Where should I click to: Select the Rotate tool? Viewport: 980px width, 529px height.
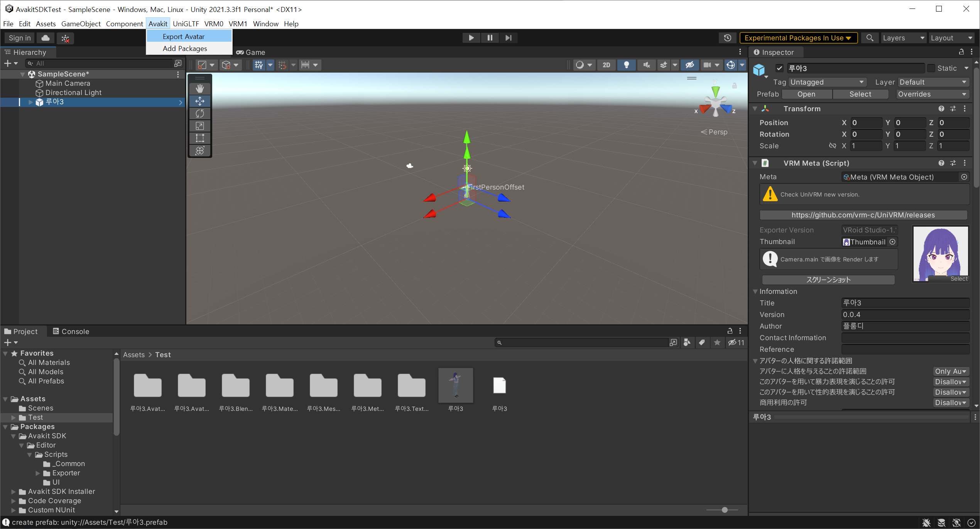[x=199, y=114]
